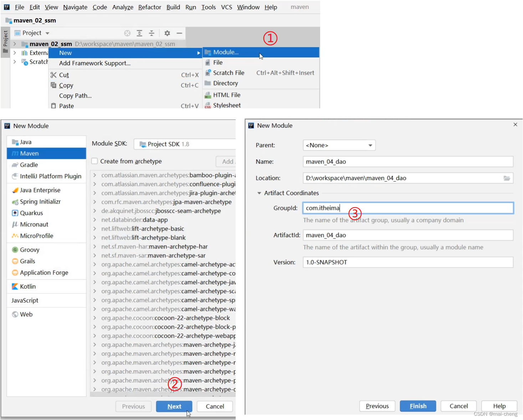Screen dimensions: 523x420
Task: Hide the Project panel with minus icon
Action: tap(179, 33)
